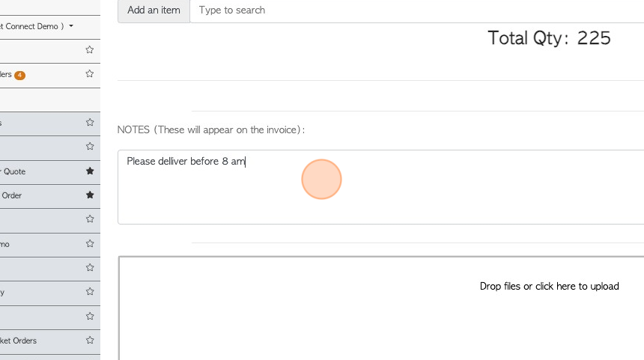This screenshot has width=644, height=360.
Task: Click star between 'mo' and 'y' rows
Action: pos(90,268)
